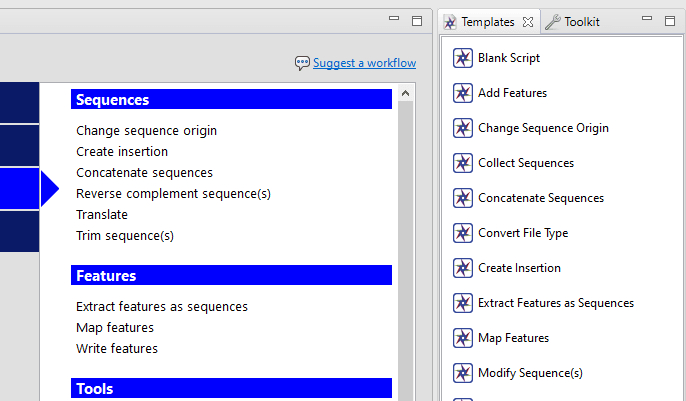Select the Add Features template icon
686x401 pixels.
pyautogui.click(x=462, y=93)
